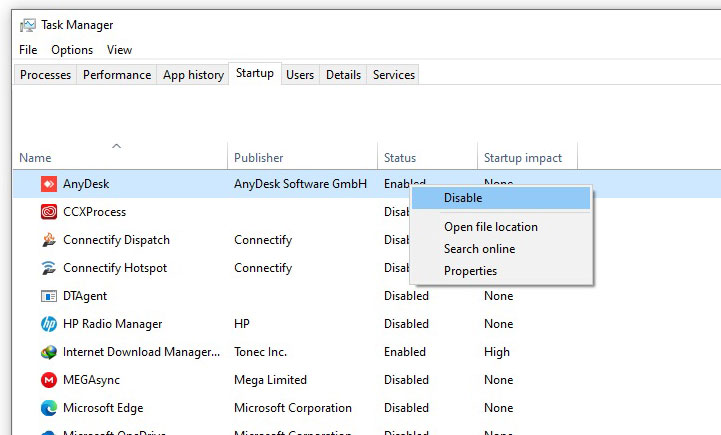The width and height of the screenshot is (721, 435).
Task: Sort by the Status column header
Action: coord(400,158)
